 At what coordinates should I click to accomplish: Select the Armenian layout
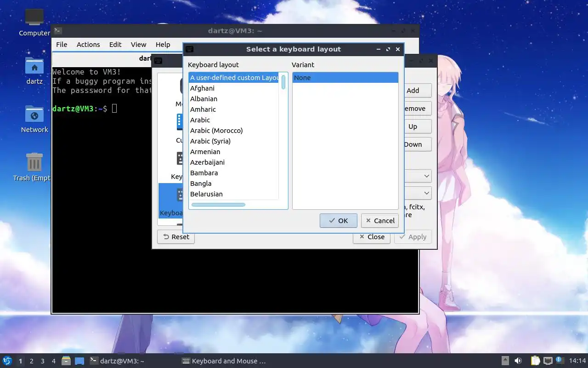point(233,152)
